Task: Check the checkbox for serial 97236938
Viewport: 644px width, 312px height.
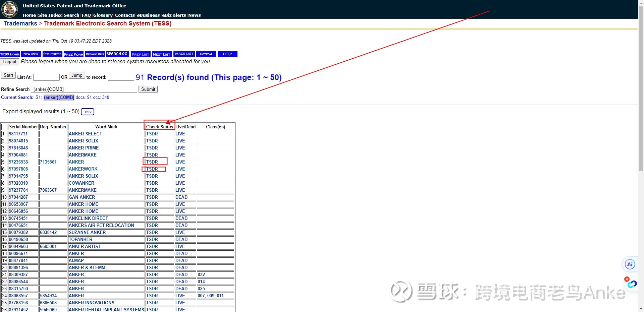Action: coord(4,162)
